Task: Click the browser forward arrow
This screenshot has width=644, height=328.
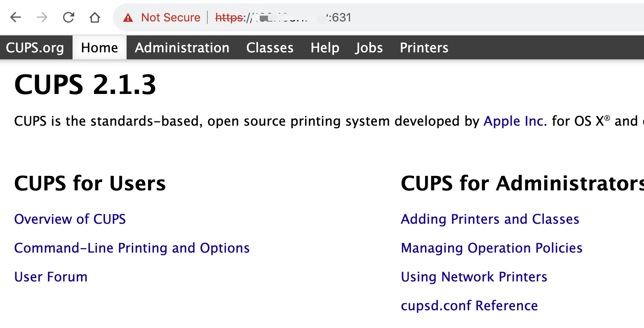Action: pos(42,17)
